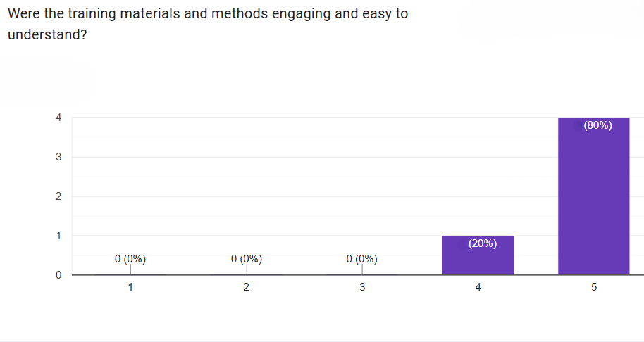
Task: Click x-axis label 3
Action: click(362, 287)
